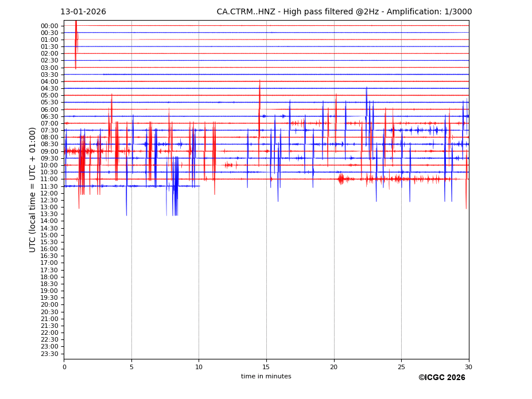The image size is (532, 399).
Task: Select the 00:00 time row label
Action: [49, 26]
